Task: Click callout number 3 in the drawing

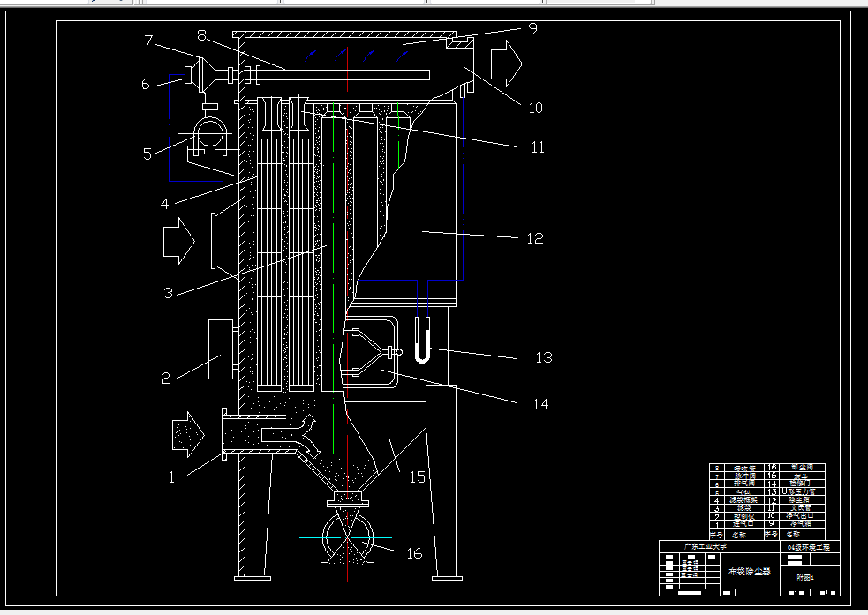Action: (x=169, y=293)
